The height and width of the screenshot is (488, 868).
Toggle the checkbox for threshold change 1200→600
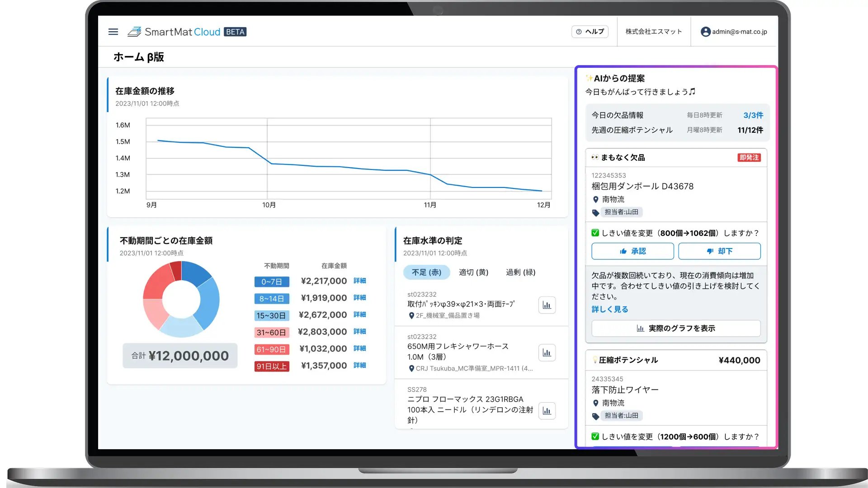pos(594,436)
